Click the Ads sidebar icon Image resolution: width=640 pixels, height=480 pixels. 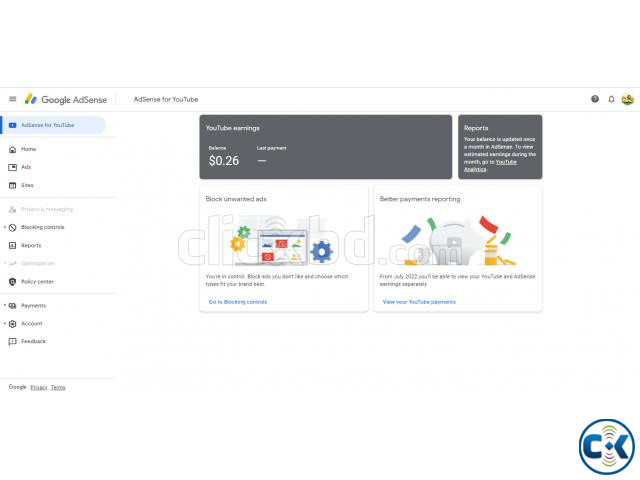tap(13, 167)
